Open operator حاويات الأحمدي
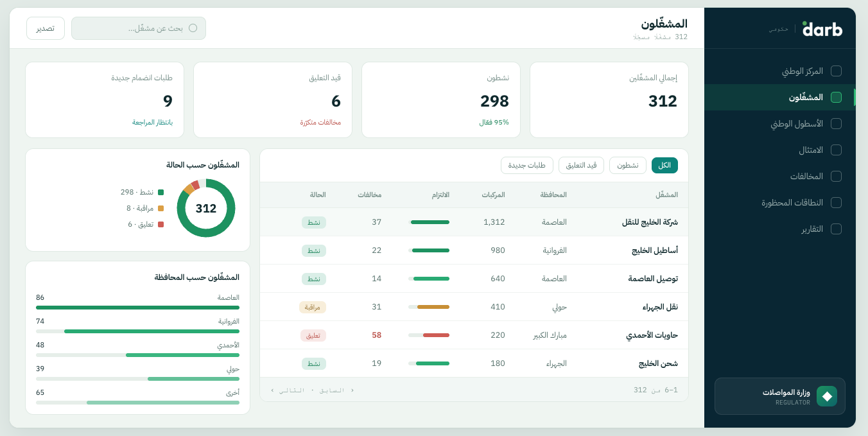The width and height of the screenshot is (868, 436). click(474, 335)
